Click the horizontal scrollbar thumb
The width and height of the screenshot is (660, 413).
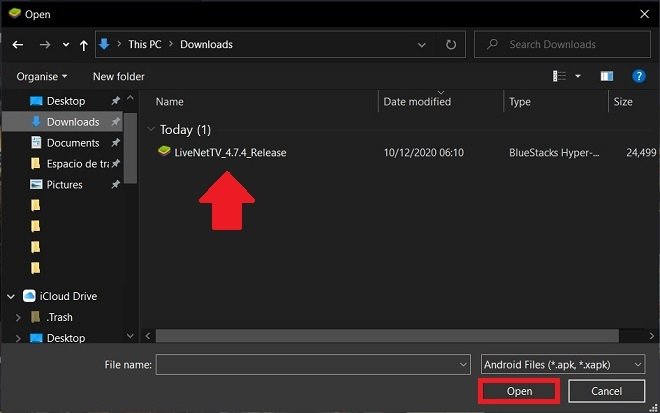point(387,336)
